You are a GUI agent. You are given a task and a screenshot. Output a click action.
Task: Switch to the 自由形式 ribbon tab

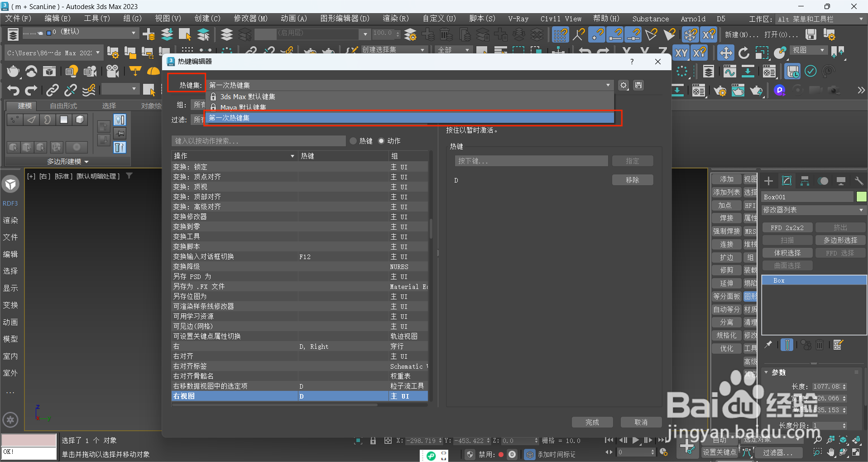click(64, 106)
